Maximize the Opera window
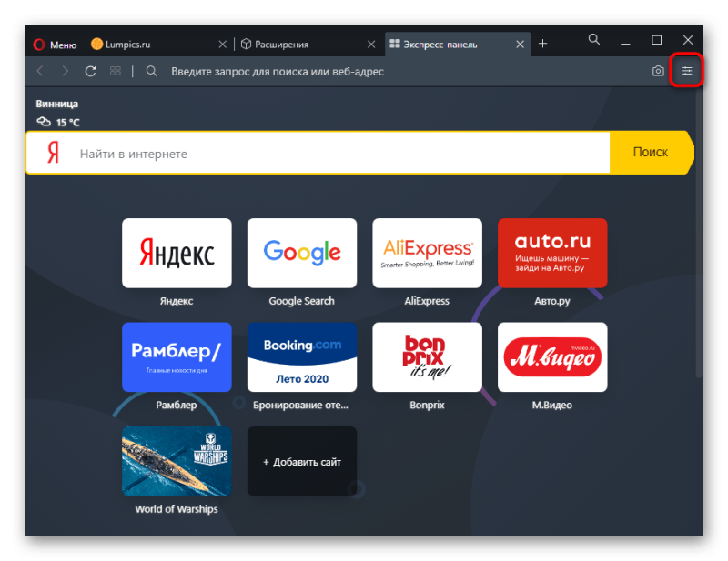The width and height of the screenshot is (728, 561). point(656,40)
